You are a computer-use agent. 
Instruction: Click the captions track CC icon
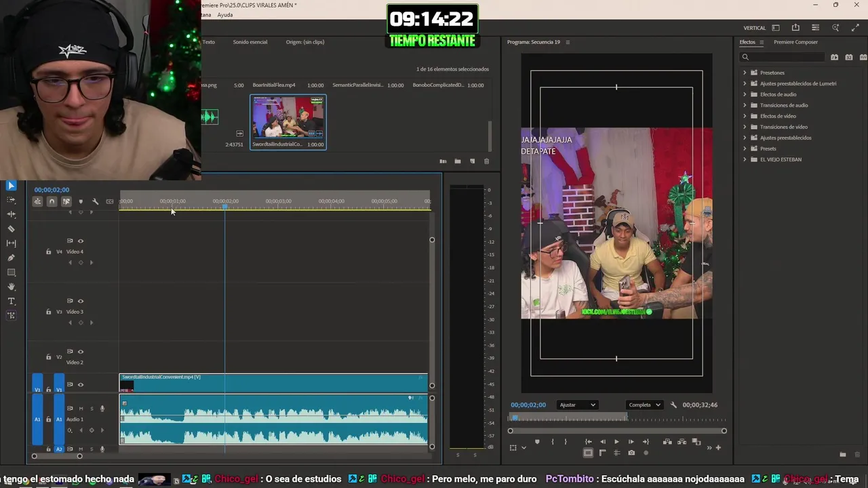110,201
